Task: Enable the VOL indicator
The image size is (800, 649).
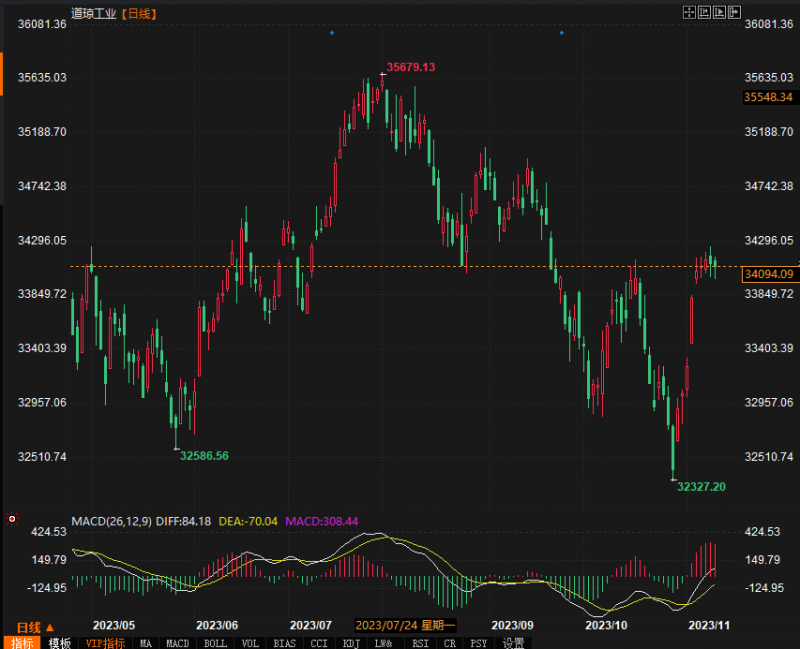Action: (251, 643)
